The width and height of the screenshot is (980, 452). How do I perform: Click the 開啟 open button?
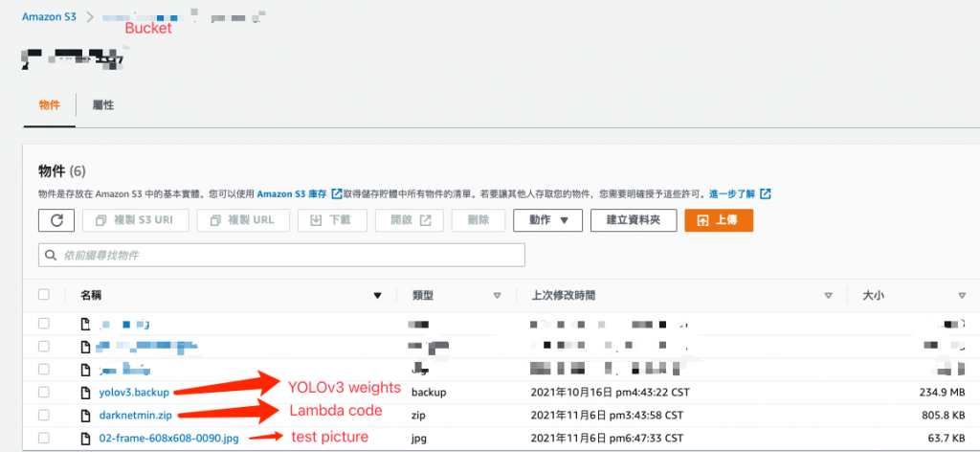click(410, 220)
